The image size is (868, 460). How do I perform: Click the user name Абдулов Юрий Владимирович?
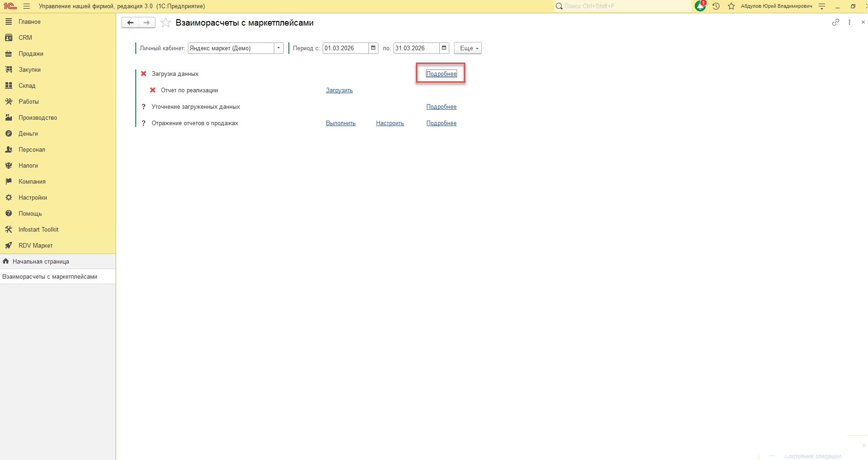[777, 6]
